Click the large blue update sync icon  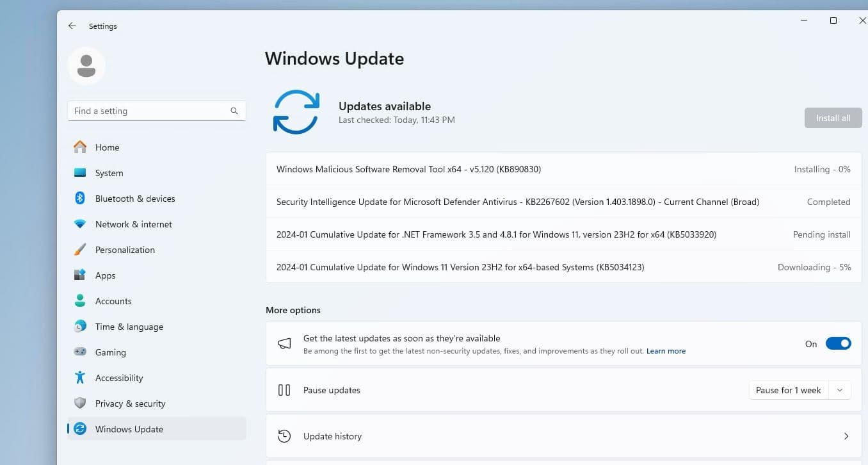coord(296,112)
